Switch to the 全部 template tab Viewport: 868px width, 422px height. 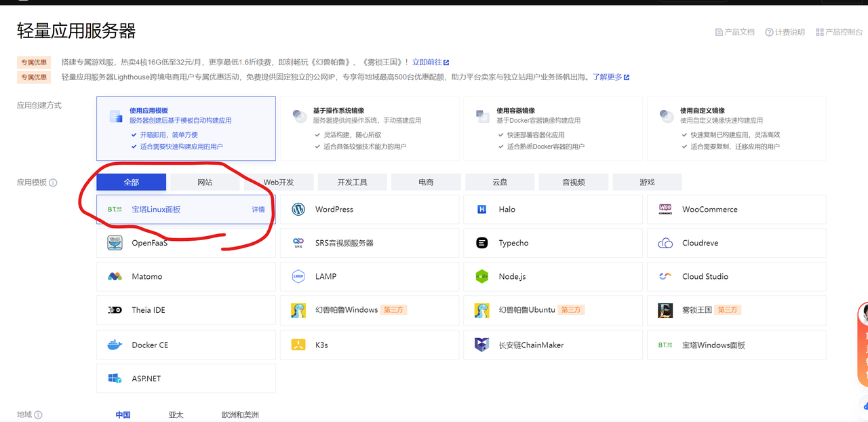(131, 182)
